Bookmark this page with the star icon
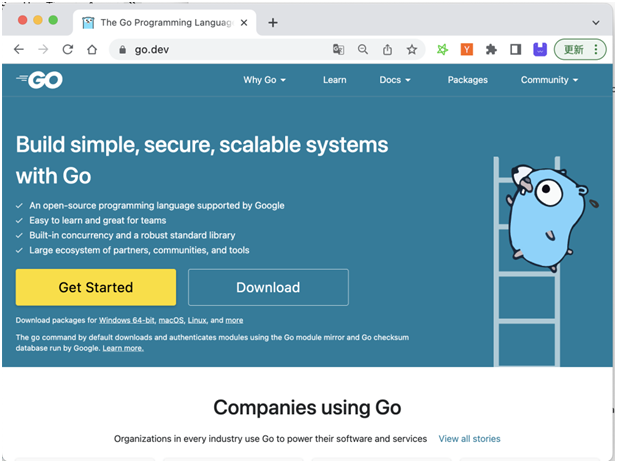 coord(412,50)
